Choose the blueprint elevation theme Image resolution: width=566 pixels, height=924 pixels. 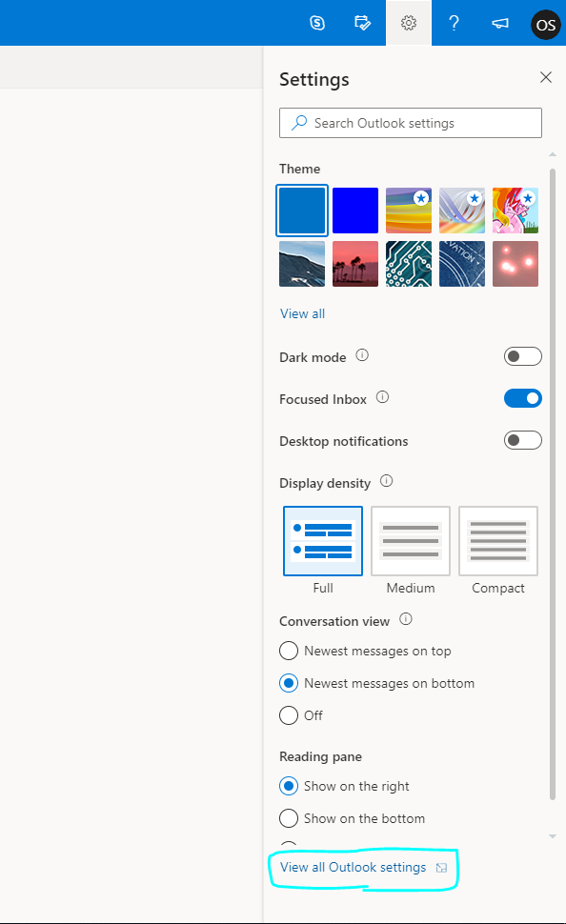(462, 264)
